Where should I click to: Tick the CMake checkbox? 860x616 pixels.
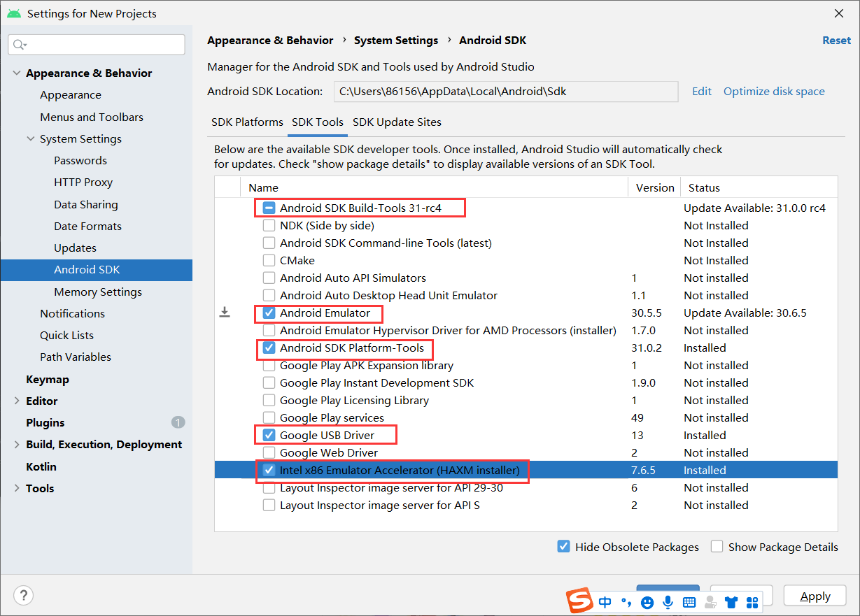click(x=269, y=260)
